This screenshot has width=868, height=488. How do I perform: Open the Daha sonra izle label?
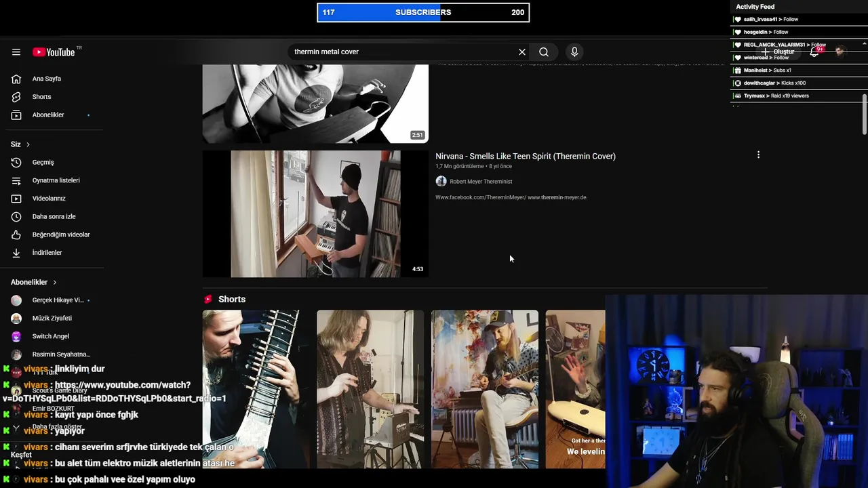tap(54, 217)
